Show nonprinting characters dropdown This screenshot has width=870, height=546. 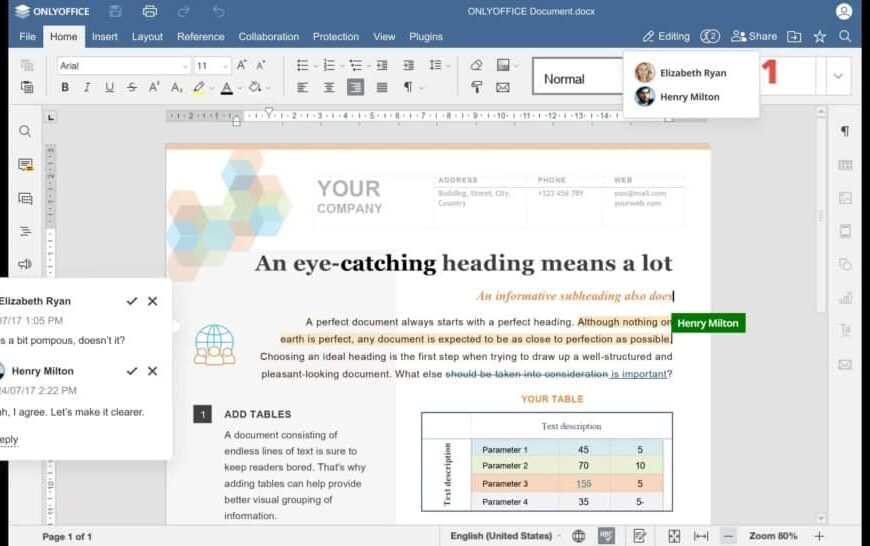click(421, 88)
